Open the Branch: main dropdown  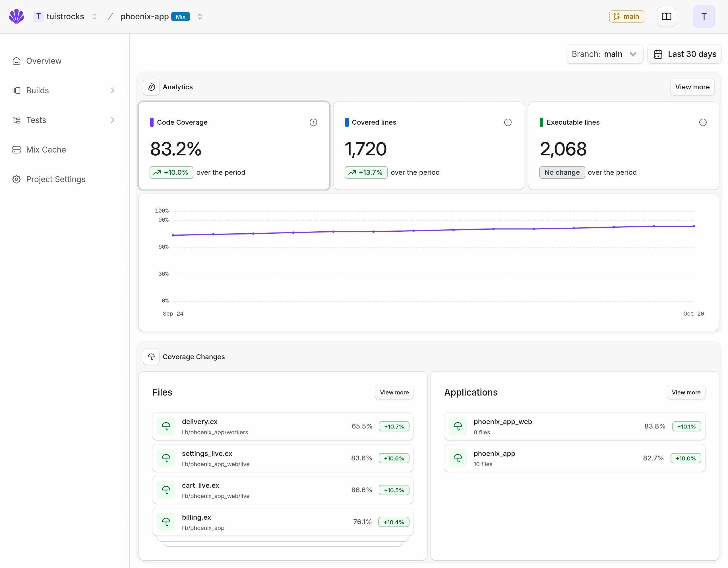[605, 54]
